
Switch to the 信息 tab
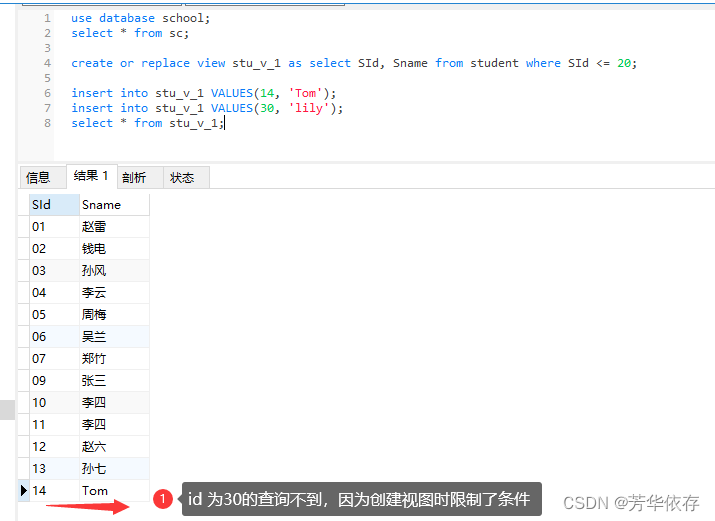point(43,177)
